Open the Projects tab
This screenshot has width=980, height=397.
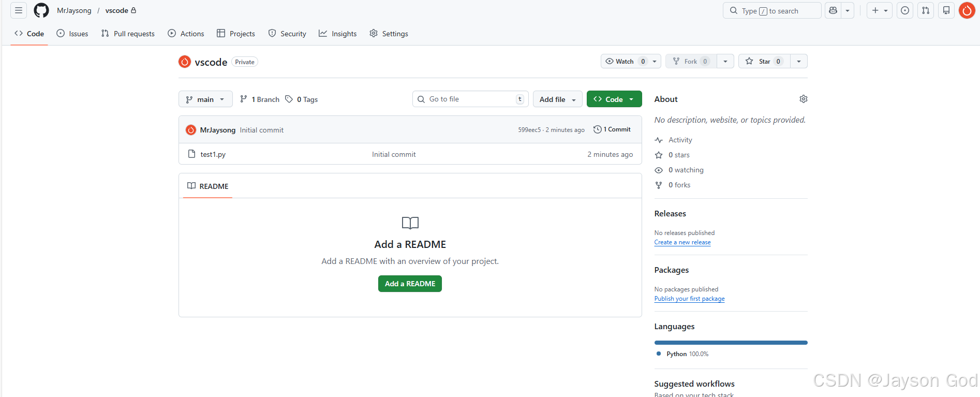[236, 34]
